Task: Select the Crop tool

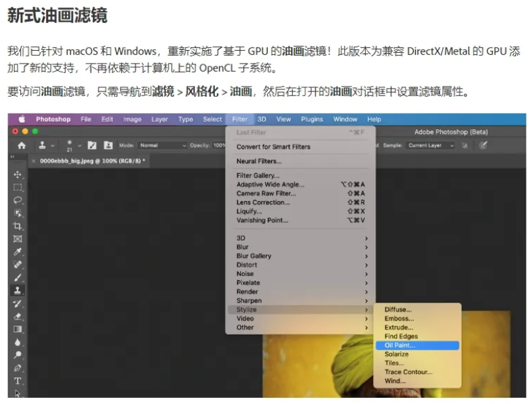Action: (x=18, y=226)
